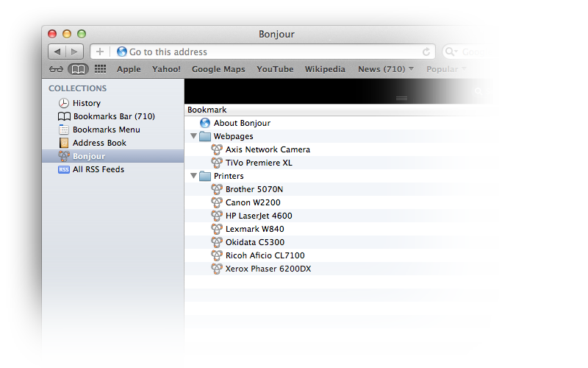Click Bonjour icon next to Axis Network Camera
The height and width of the screenshot is (368, 588).
click(216, 149)
